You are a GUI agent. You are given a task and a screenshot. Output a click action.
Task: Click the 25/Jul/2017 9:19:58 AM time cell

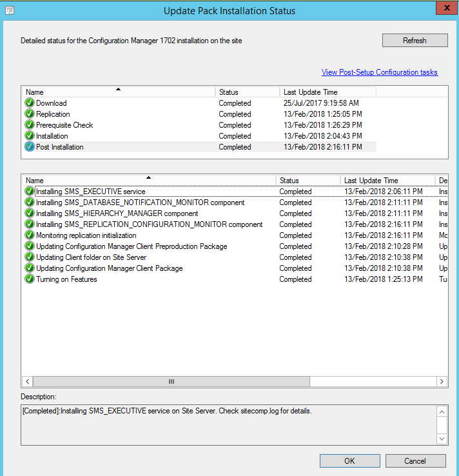click(x=321, y=103)
